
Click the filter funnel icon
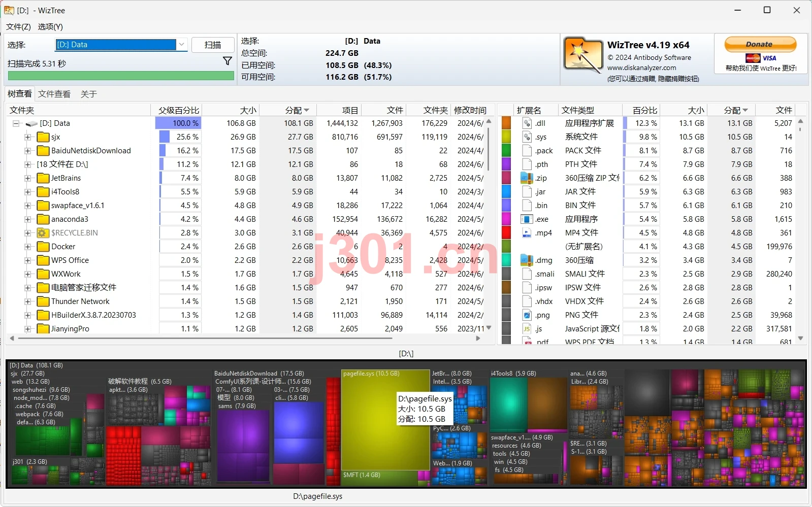(228, 61)
